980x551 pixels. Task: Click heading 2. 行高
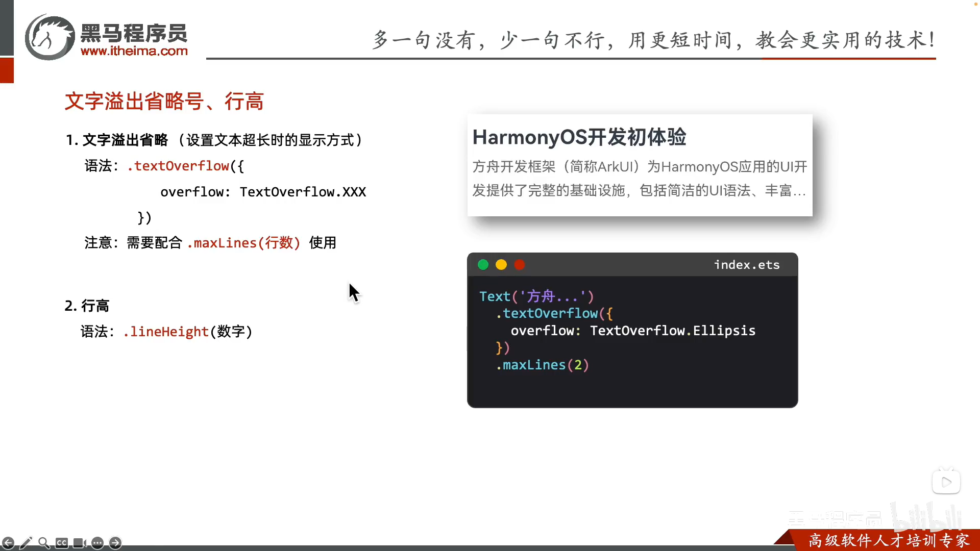(87, 306)
